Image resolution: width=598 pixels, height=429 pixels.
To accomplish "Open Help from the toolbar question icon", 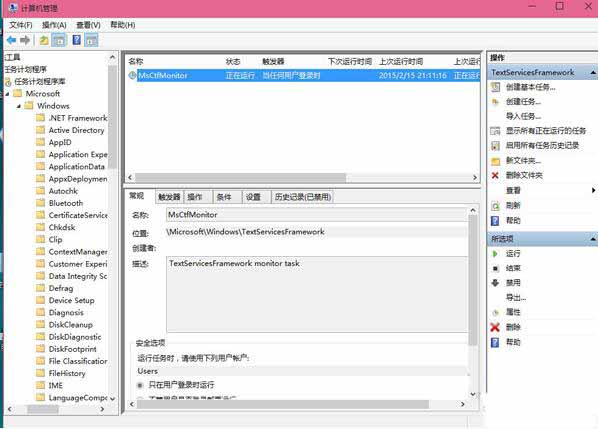I will (77, 40).
